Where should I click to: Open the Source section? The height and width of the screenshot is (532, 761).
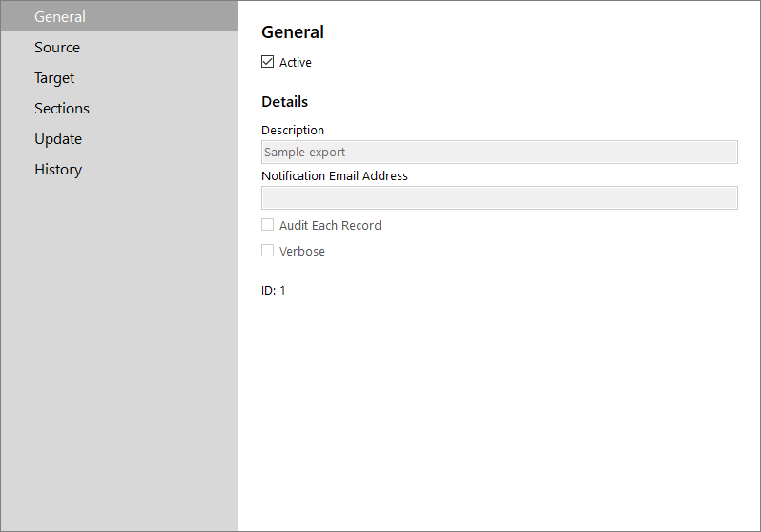[119, 47]
